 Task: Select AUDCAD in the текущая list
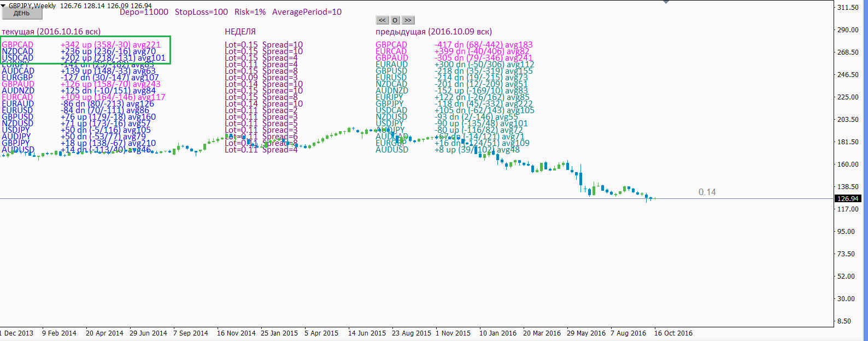pyautogui.click(x=18, y=71)
